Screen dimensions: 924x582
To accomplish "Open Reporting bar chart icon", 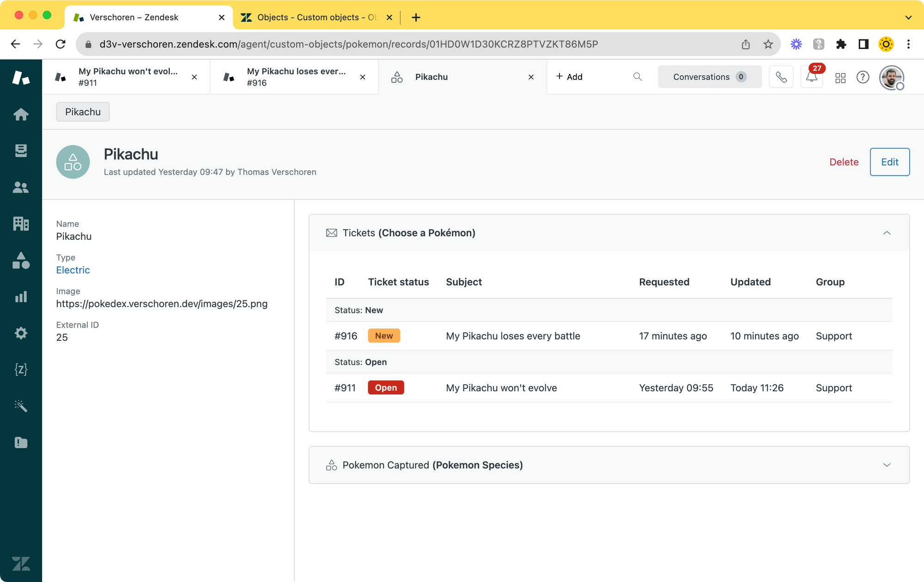I will coord(21,297).
